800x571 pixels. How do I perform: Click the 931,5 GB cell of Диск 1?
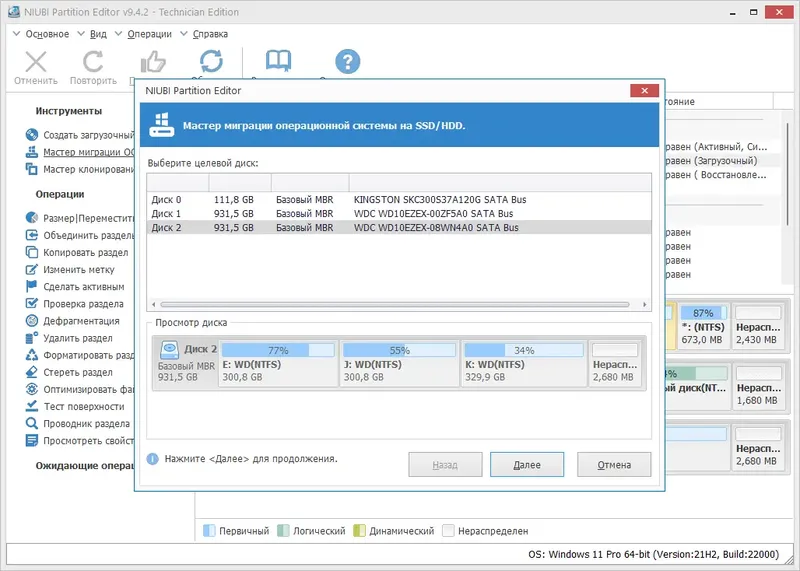pos(234,213)
